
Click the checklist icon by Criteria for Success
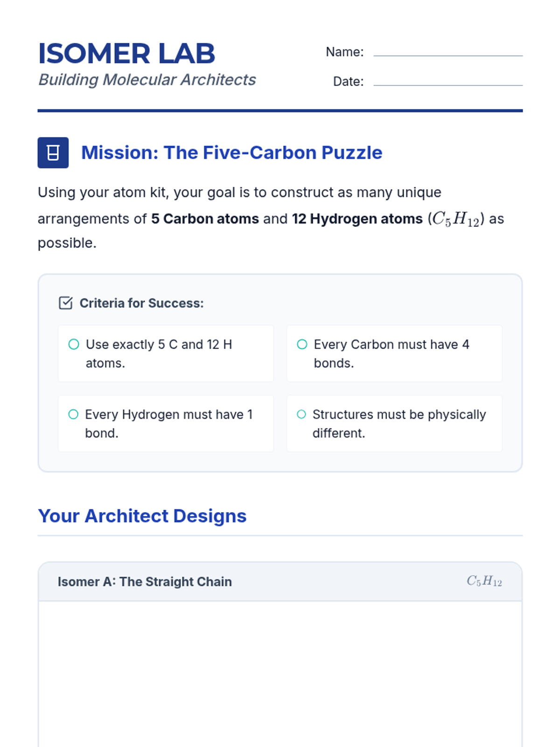tap(66, 303)
